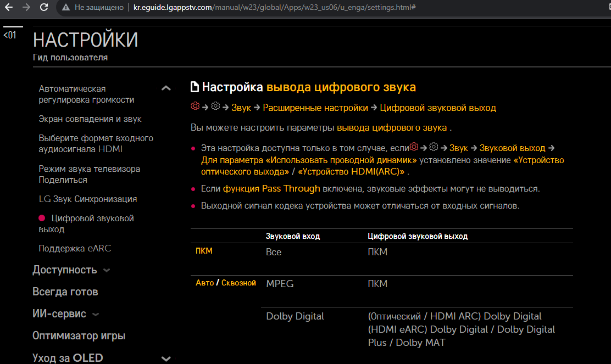This screenshot has height=364, width=611.
Task: Go to Оптимизатор игры section
Action: 79,336
